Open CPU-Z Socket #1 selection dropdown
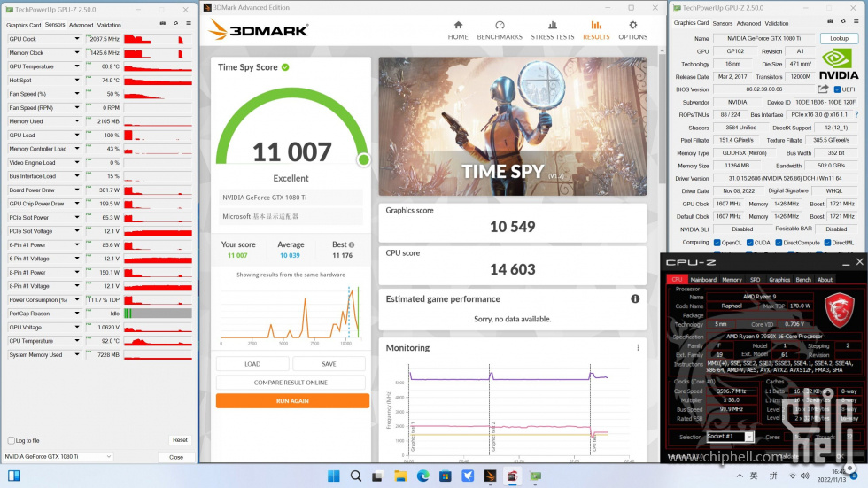Screen dimensions: 868x488 pos(730,437)
